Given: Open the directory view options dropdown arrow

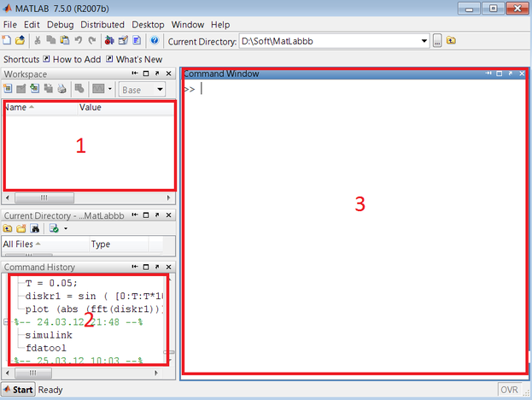Looking at the screenshot, I should point(66,228).
